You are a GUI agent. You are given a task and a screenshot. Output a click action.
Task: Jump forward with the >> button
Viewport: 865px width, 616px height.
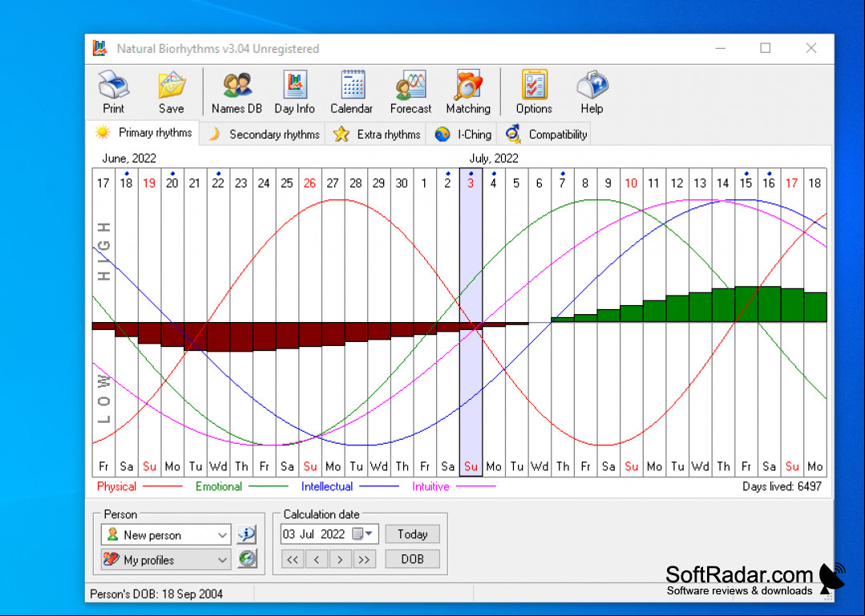point(364,559)
